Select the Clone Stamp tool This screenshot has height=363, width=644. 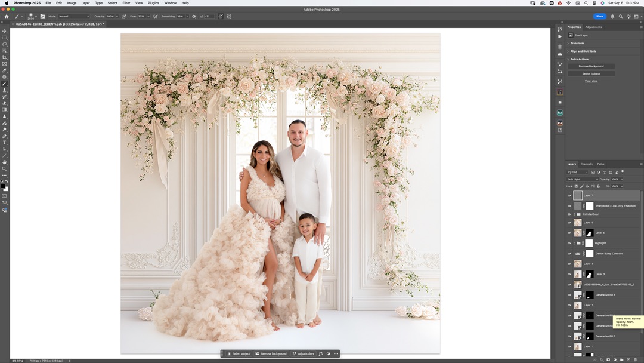tap(5, 90)
